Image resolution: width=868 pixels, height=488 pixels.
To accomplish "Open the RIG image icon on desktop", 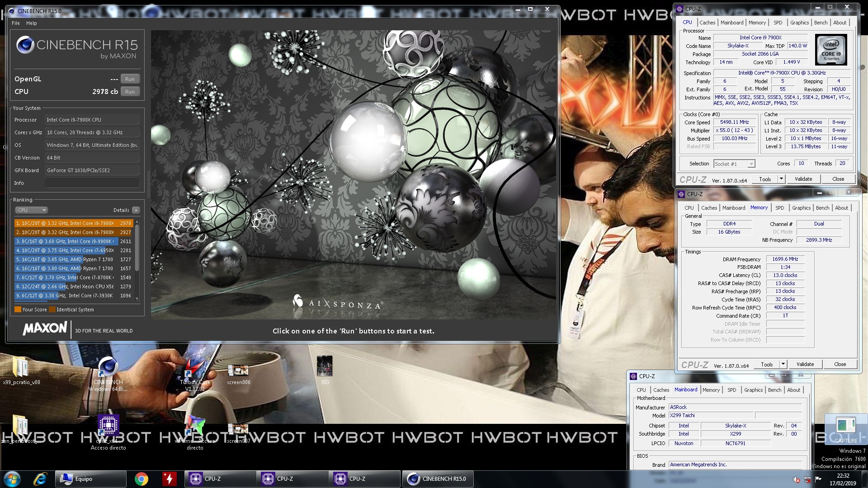I will (325, 370).
